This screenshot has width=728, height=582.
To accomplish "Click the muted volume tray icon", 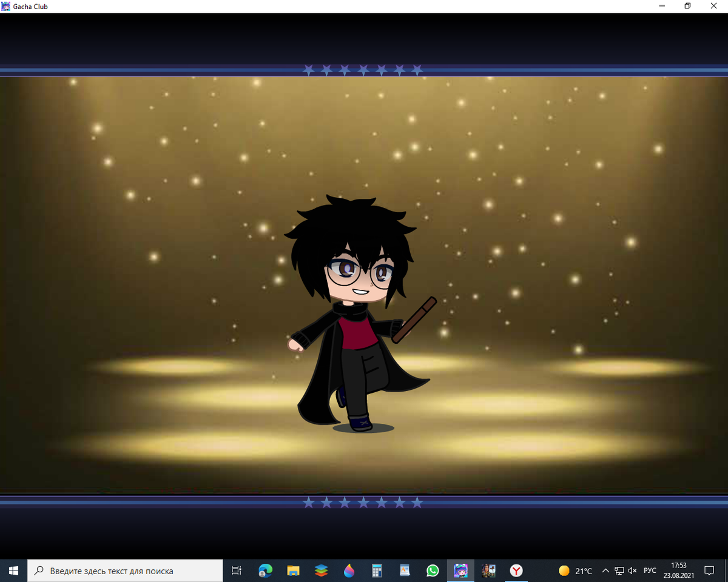I will click(x=633, y=570).
